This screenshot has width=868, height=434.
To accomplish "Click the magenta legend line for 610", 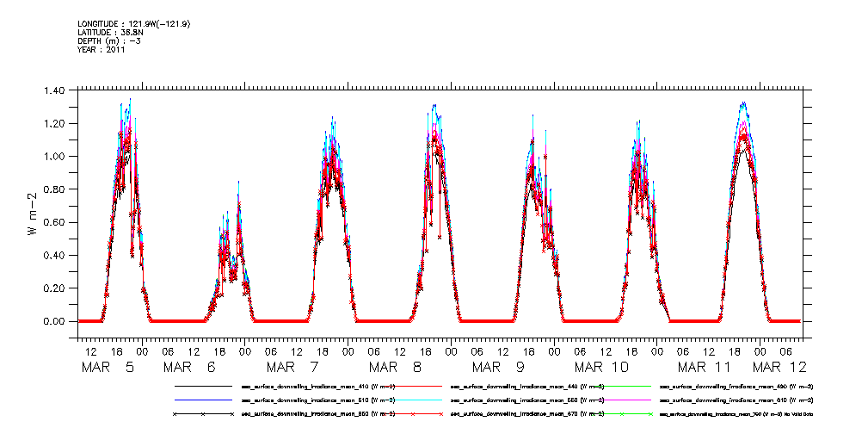I will coord(622,400).
